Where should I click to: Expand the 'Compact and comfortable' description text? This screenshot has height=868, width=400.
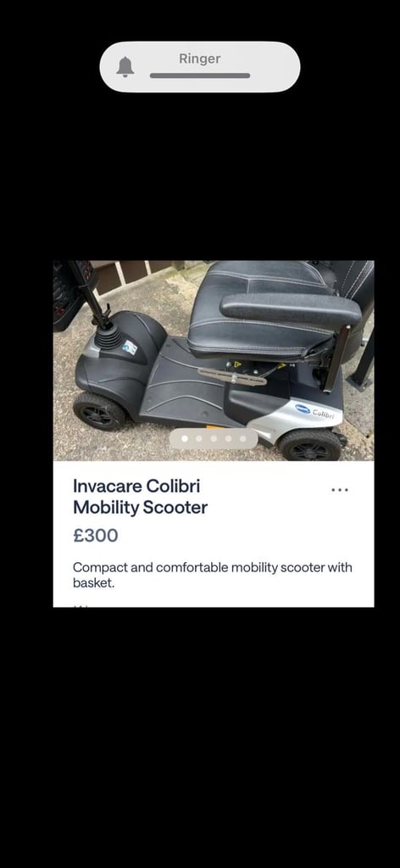pyautogui.click(x=213, y=575)
